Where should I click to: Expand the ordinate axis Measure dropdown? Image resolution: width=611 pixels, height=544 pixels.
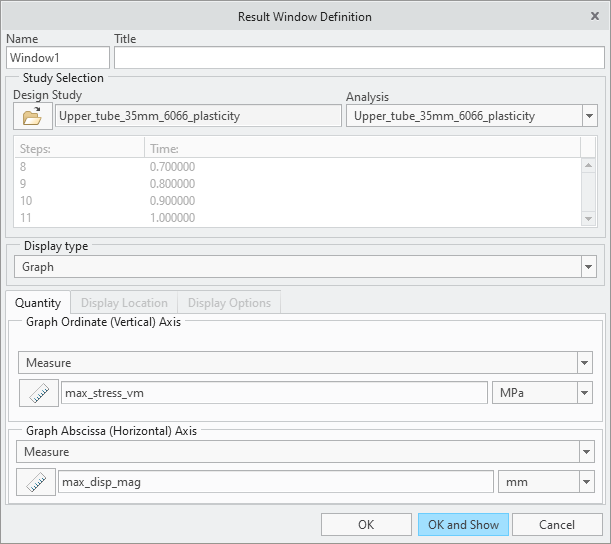[x=584, y=363]
